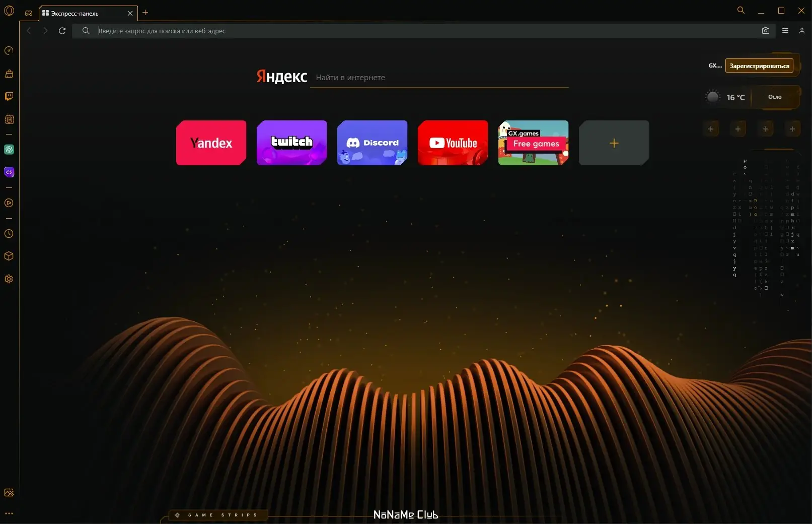Viewport: 812px width, 524px height.
Task: Click the address bar magnifier icon
Action: click(86, 31)
